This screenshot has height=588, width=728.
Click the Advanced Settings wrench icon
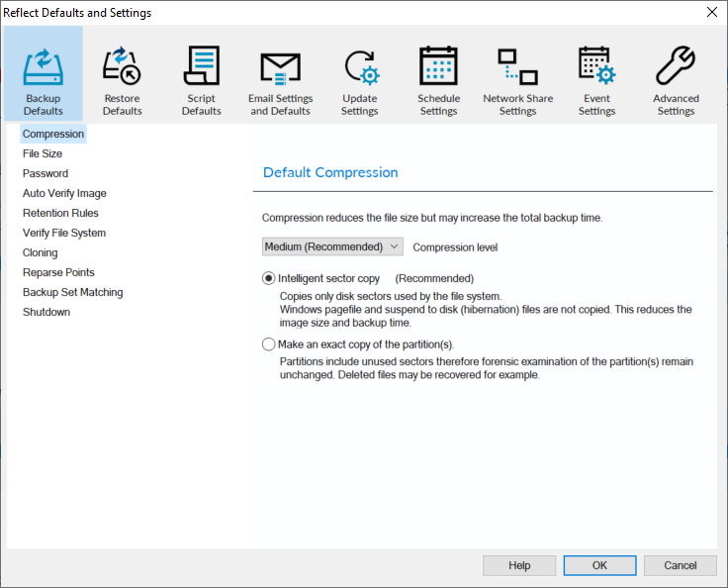(676, 67)
